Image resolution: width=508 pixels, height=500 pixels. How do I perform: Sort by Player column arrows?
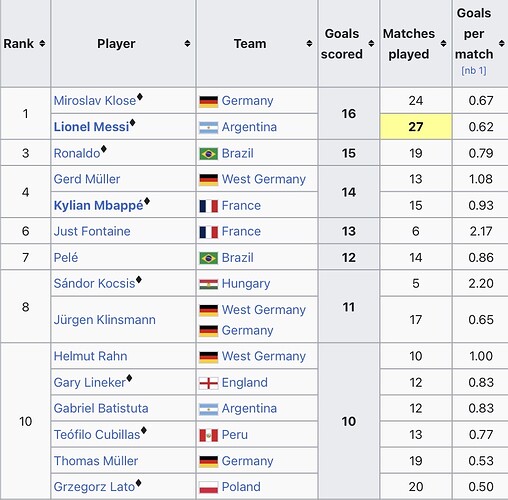tap(187, 43)
